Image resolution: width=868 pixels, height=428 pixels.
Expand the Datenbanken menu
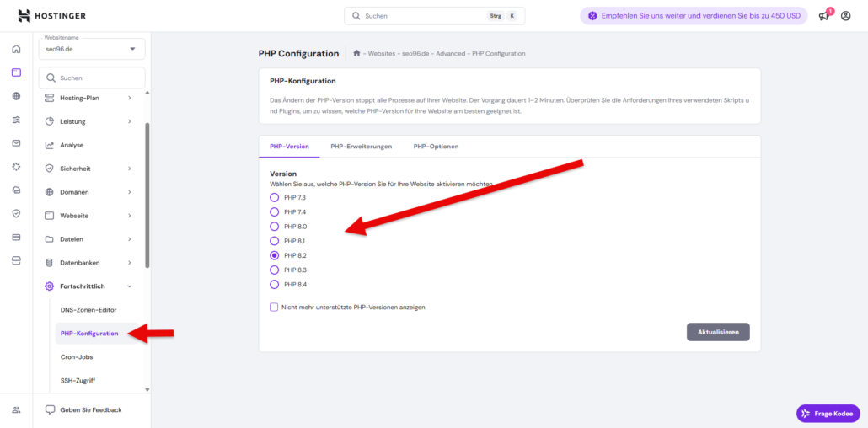click(88, 263)
